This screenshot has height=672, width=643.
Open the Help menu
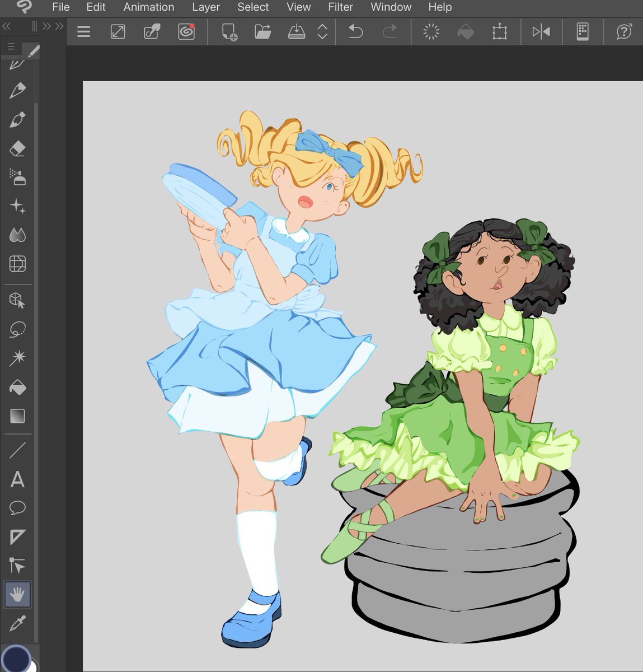click(x=440, y=7)
